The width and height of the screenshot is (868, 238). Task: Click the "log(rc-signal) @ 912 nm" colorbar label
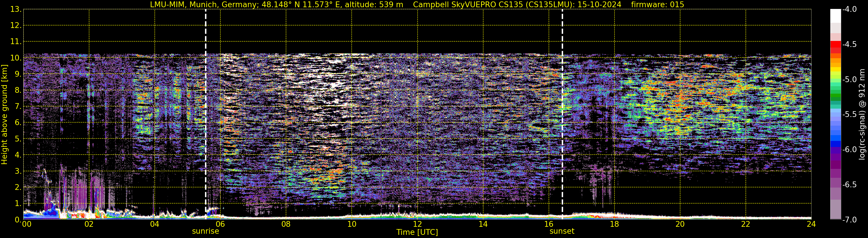click(x=862, y=114)
